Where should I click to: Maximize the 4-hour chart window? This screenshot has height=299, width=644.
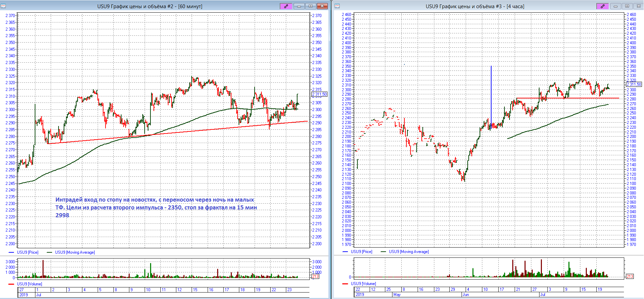(x=627, y=6)
